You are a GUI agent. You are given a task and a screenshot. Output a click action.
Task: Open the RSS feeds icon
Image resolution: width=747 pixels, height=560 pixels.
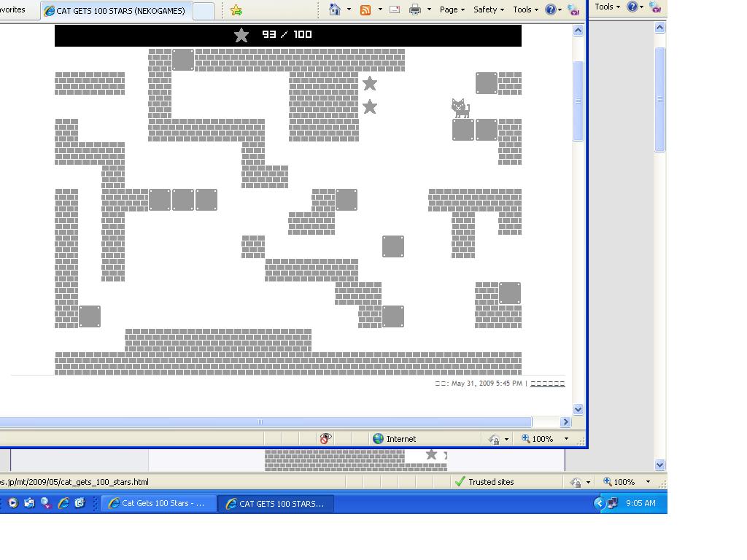365,9
